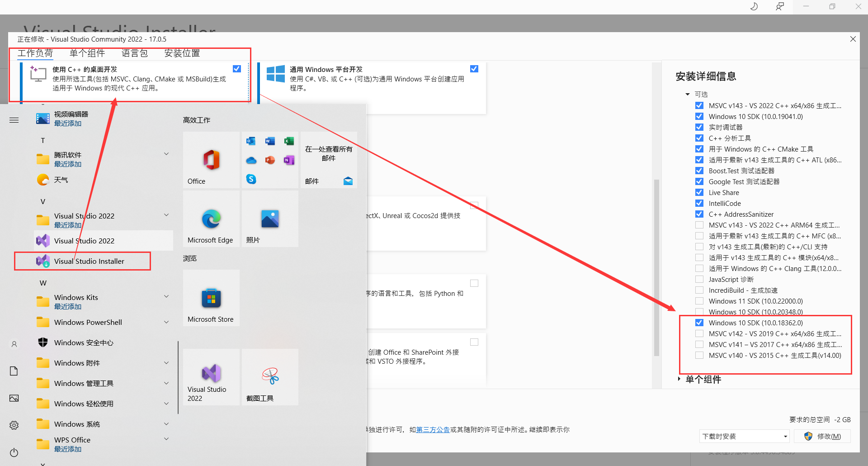Viewport: 868px width, 466px height.
Task: Expand the Start menu hamburger button
Action: pyautogui.click(x=14, y=120)
